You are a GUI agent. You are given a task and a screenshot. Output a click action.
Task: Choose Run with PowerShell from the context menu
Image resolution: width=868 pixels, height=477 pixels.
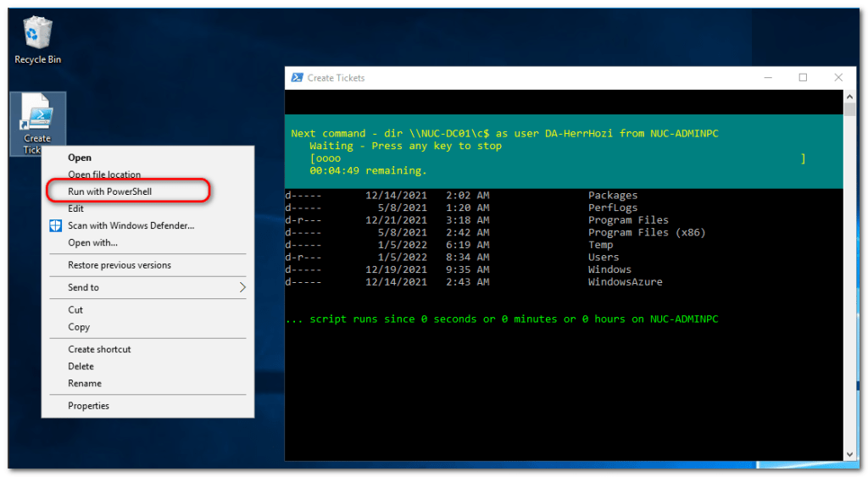pos(109,191)
